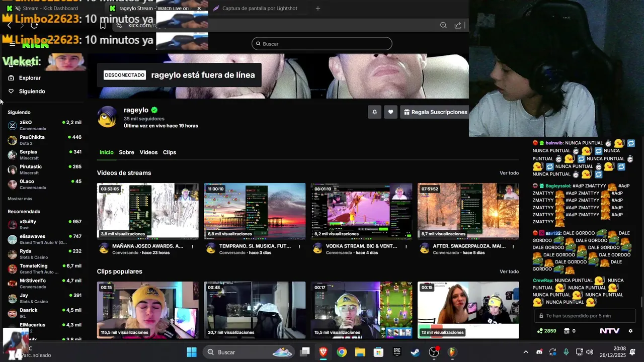Open Serpias channel in sidebar

(x=44, y=154)
